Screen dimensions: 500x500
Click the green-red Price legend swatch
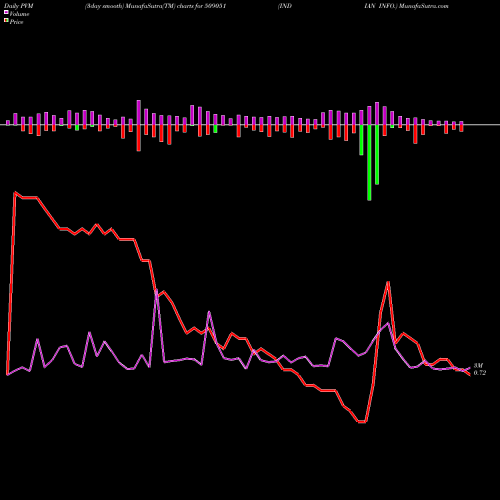click(x=6, y=20)
